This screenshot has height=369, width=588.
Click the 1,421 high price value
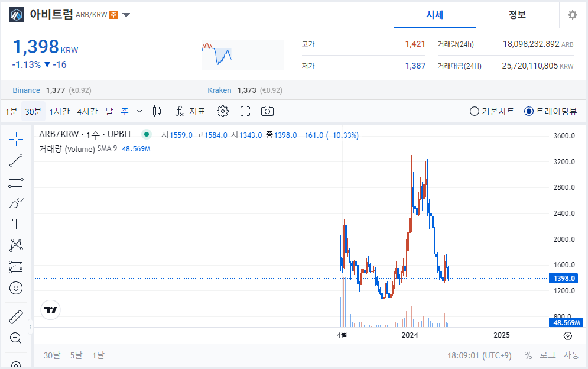[415, 44]
